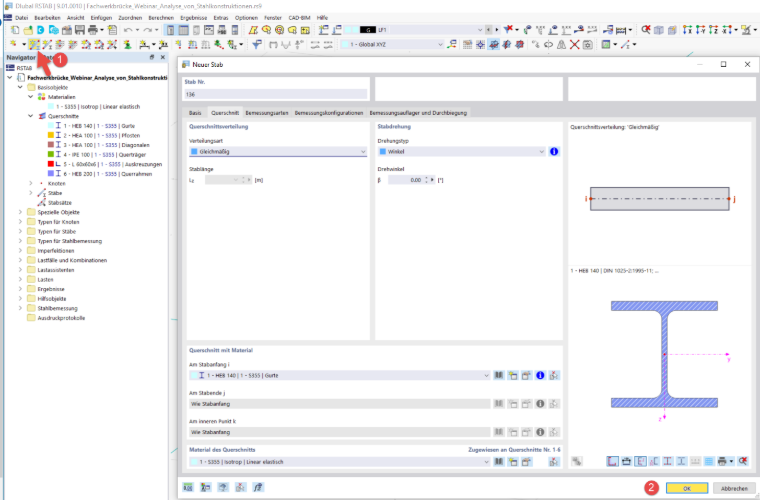Open the CAD-BIM menu
This screenshot has width=760, height=500.
point(299,18)
